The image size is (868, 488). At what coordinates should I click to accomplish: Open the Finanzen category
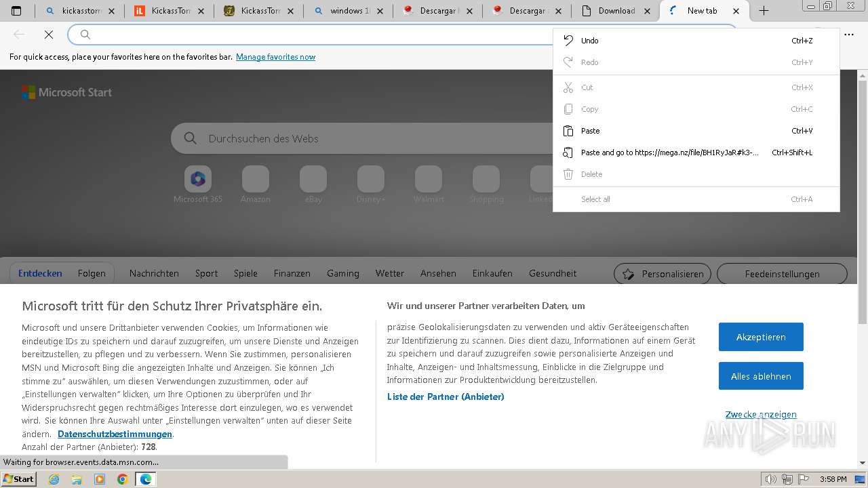(x=292, y=273)
